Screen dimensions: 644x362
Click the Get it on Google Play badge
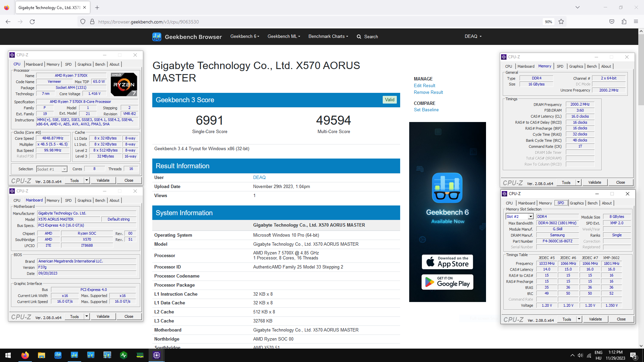coord(447,282)
